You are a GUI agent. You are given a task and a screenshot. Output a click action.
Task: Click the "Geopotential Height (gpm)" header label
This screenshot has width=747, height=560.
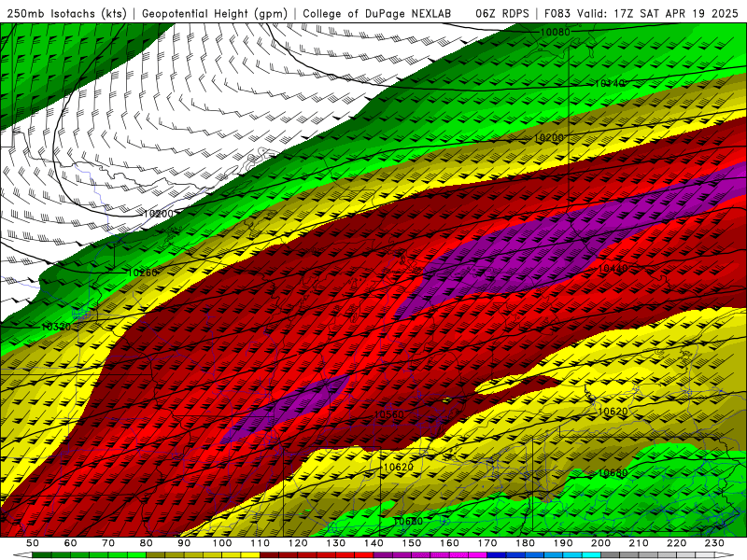point(215,14)
